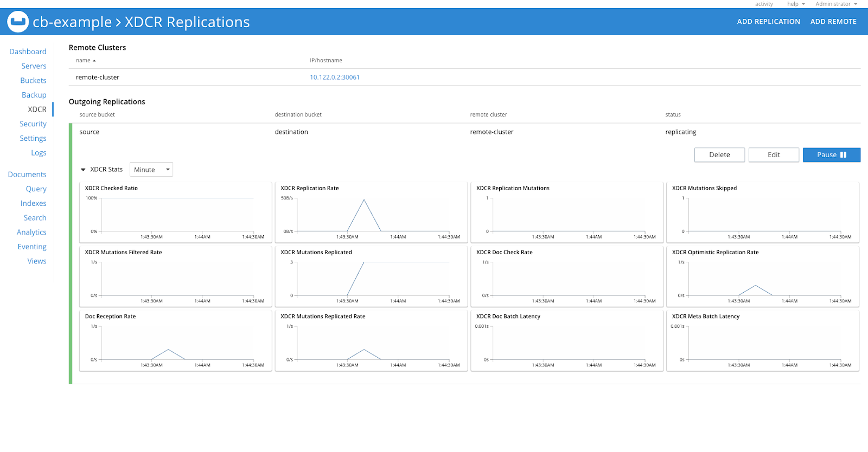
Task: Click the activity link at top
Action: [x=763, y=4]
